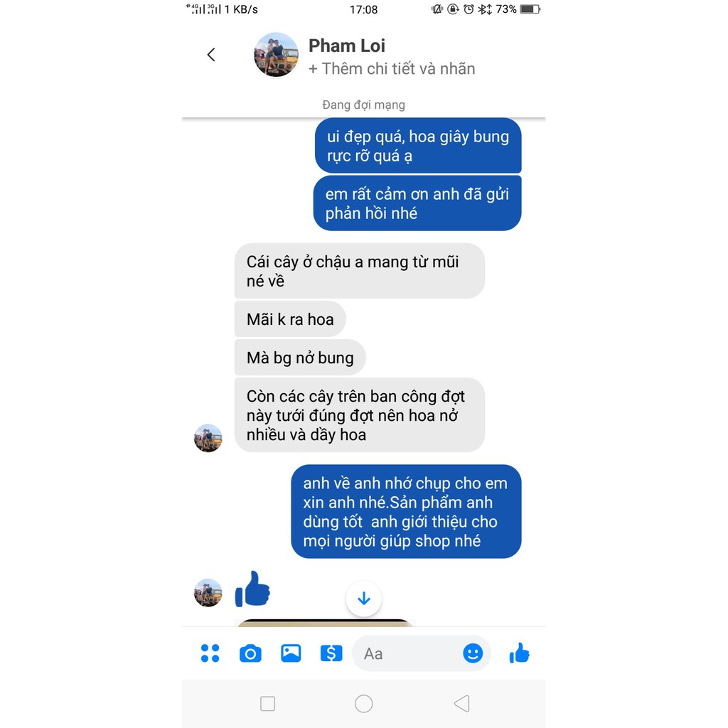Click into the Aa message input field

pos(409,653)
